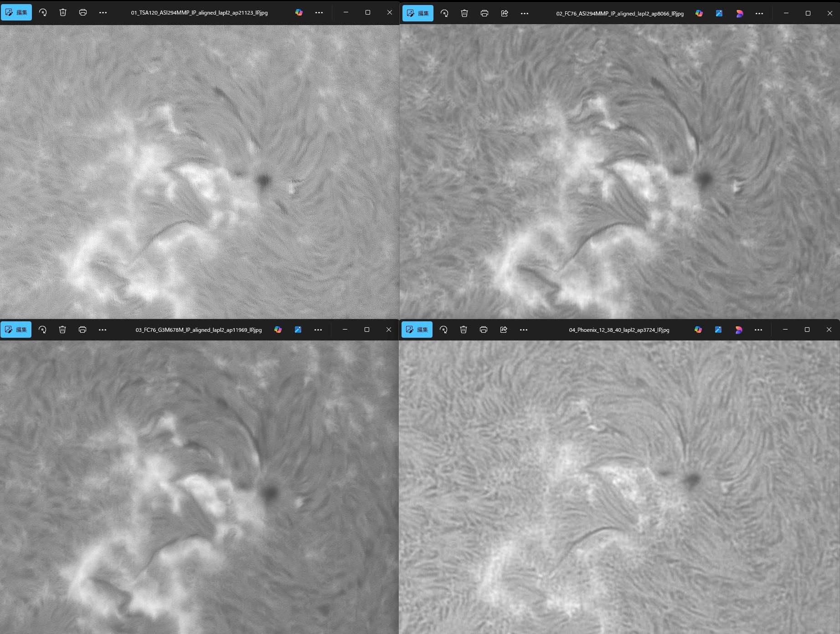Click 編集 edit button in 04_Phoenix window
Viewport: 840px width, 634px height.
(x=417, y=330)
